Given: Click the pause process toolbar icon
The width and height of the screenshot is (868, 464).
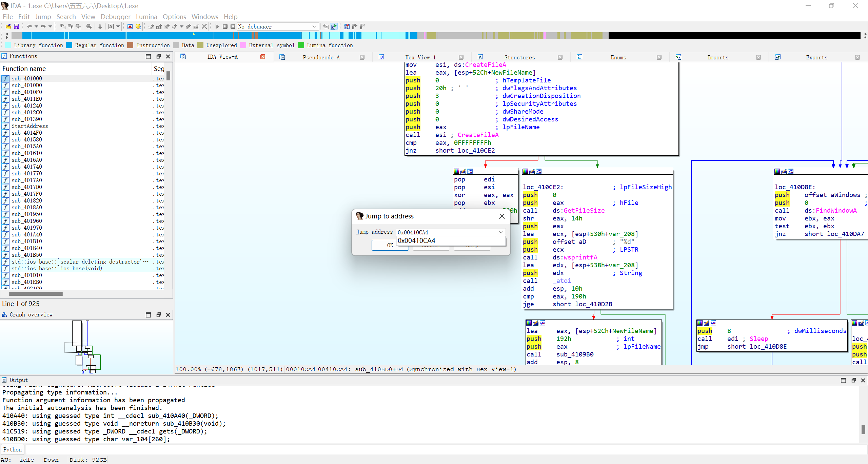Looking at the screenshot, I should [225, 26].
